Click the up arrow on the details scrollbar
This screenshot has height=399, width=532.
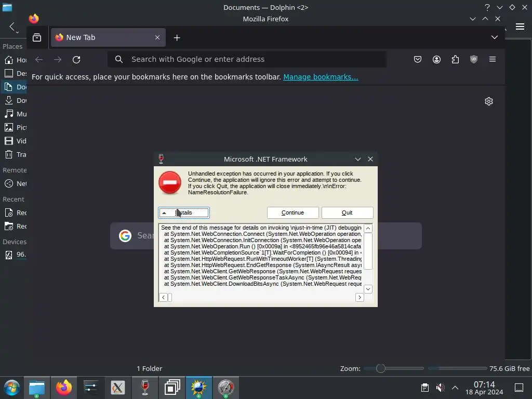(368, 229)
